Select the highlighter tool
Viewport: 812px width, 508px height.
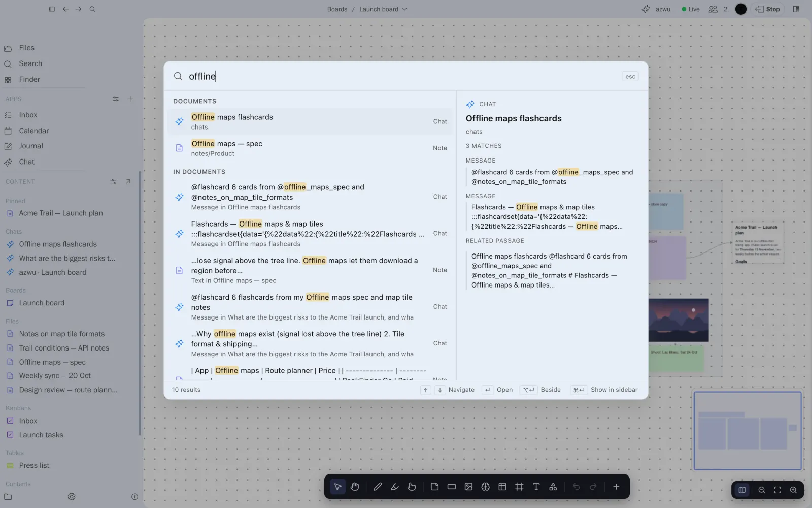(x=394, y=487)
